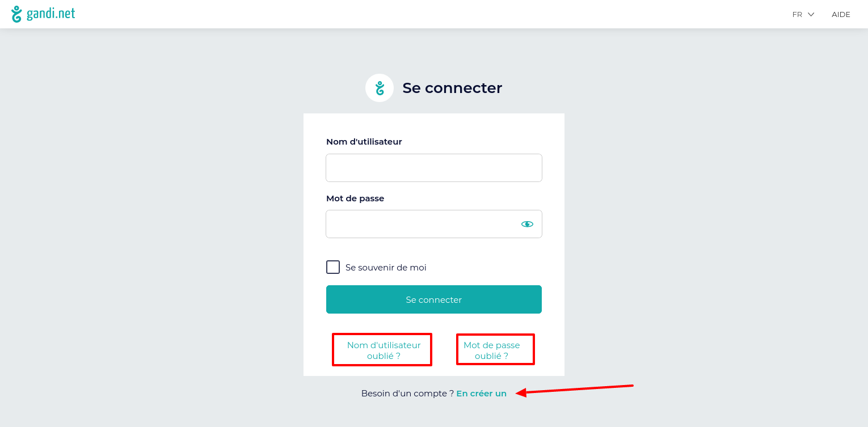Open the AIDE help menu
This screenshot has height=427, width=868.
tap(841, 15)
